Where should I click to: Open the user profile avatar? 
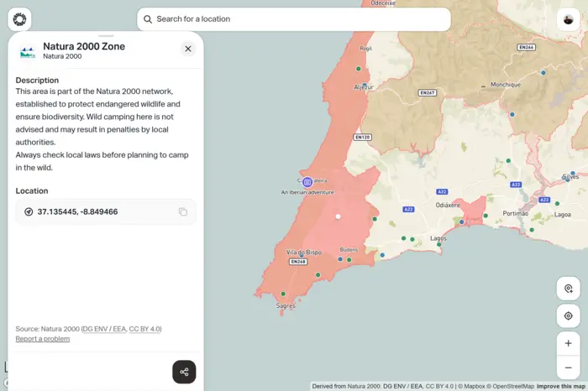pyautogui.click(x=568, y=19)
